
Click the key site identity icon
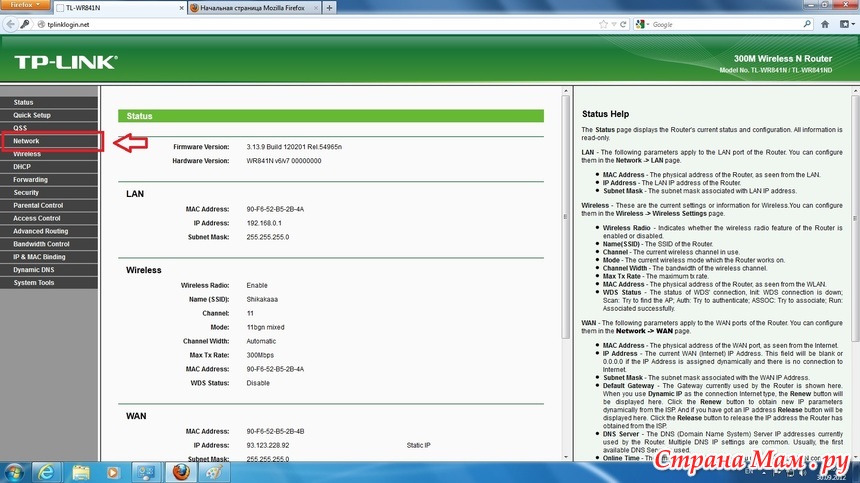click(x=25, y=24)
